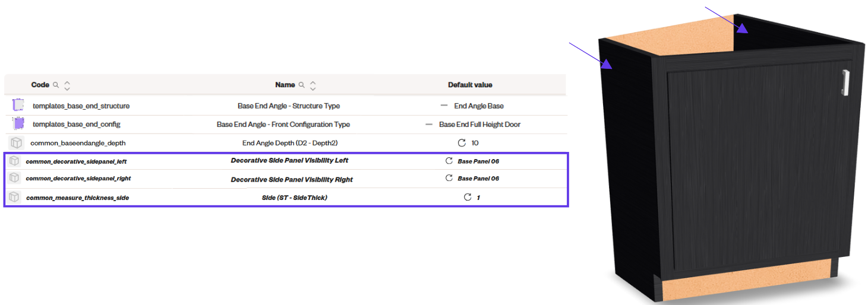Image resolution: width=868 pixels, height=305 pixels.
Task: Click the search icon next to Name header
Action: (302, 85)
